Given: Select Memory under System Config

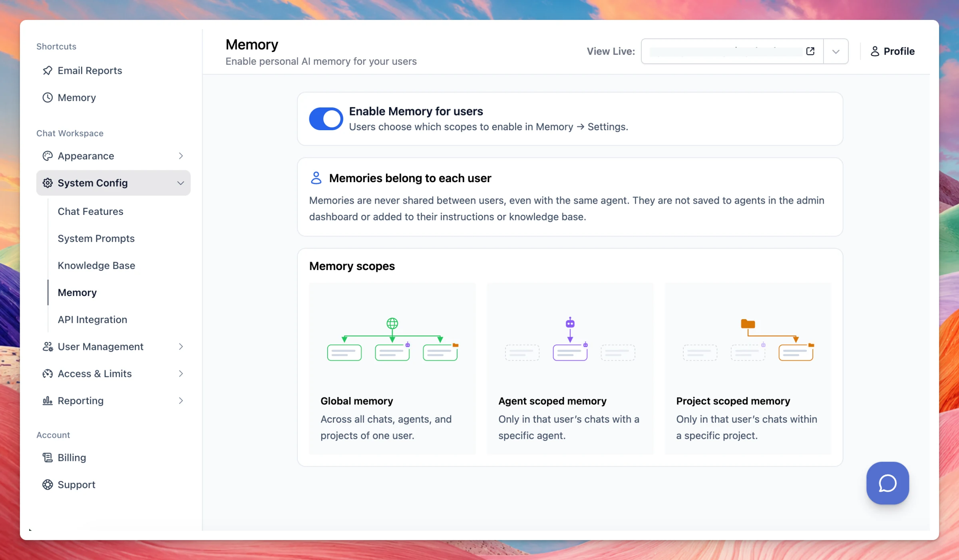Looking at the screenshot, I should coord(78,292).
